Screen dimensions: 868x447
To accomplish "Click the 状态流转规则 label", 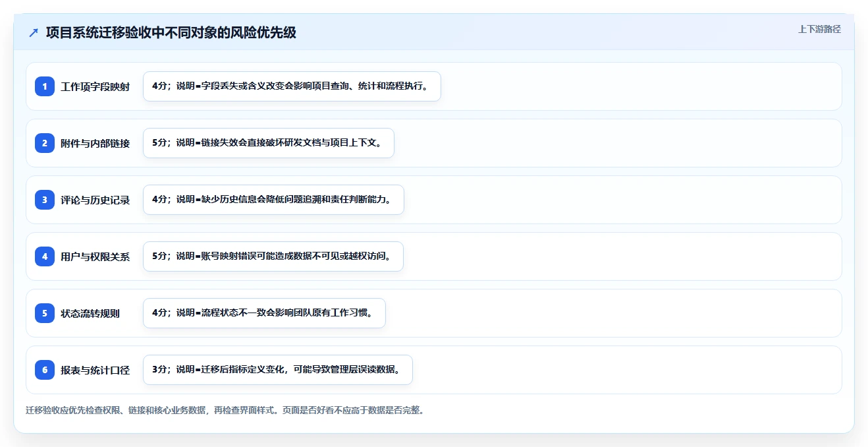I will click(x=90, y=314).
